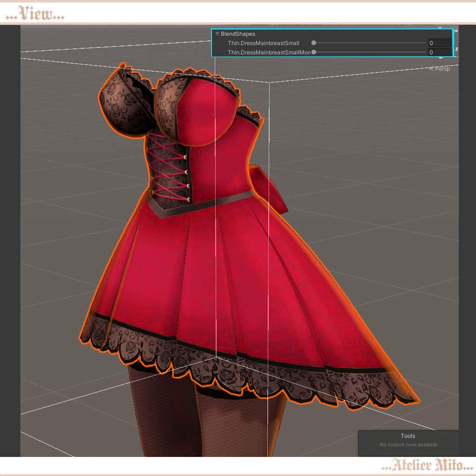Toggle the scene gizmo rotation lock icon
476x476 pixels.
pyautogui.click(x=456, y=30)
